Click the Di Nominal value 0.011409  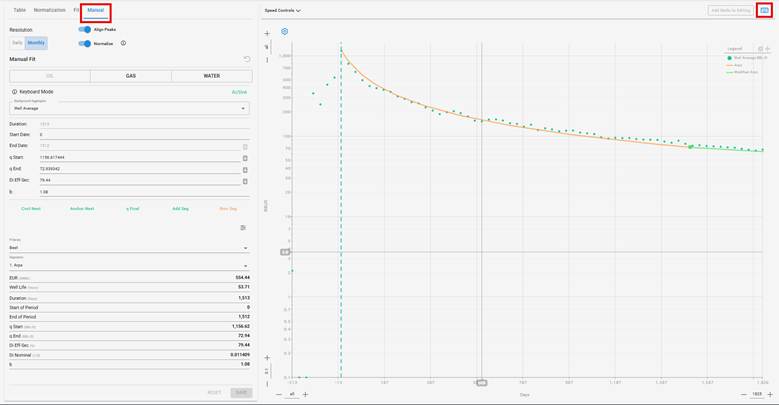[x=240, y=355]
